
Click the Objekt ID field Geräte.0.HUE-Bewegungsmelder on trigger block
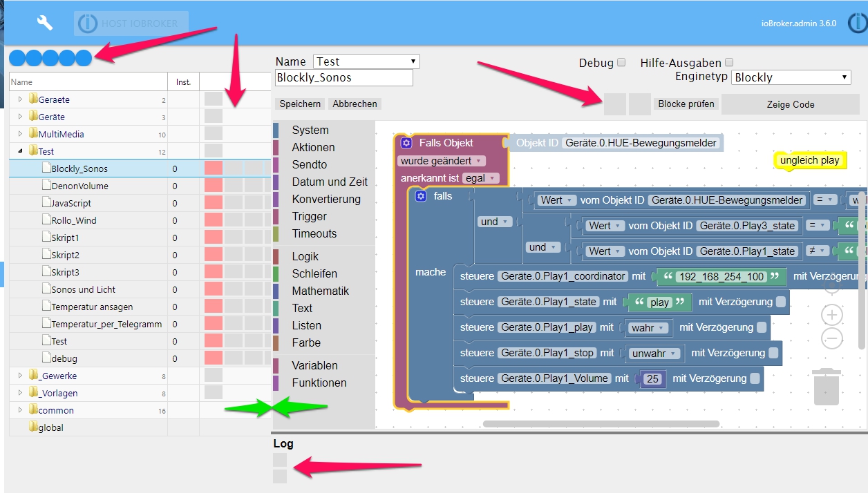point(641,143)
